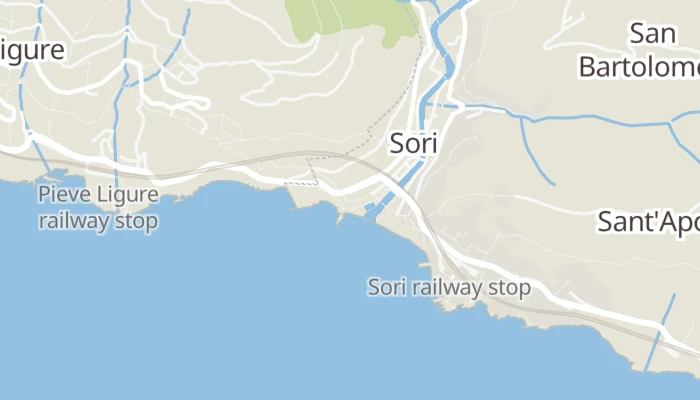Select the short stream branch south of east river
Image resolution: width=700 pixels, height=400 pixels.
(536, 152)
